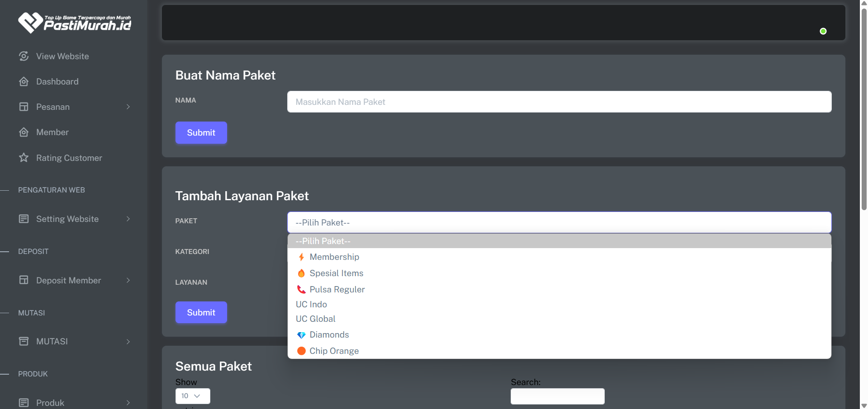
Task: Choose Diamonds option in dropdown
Action: [x=329, y=335]
